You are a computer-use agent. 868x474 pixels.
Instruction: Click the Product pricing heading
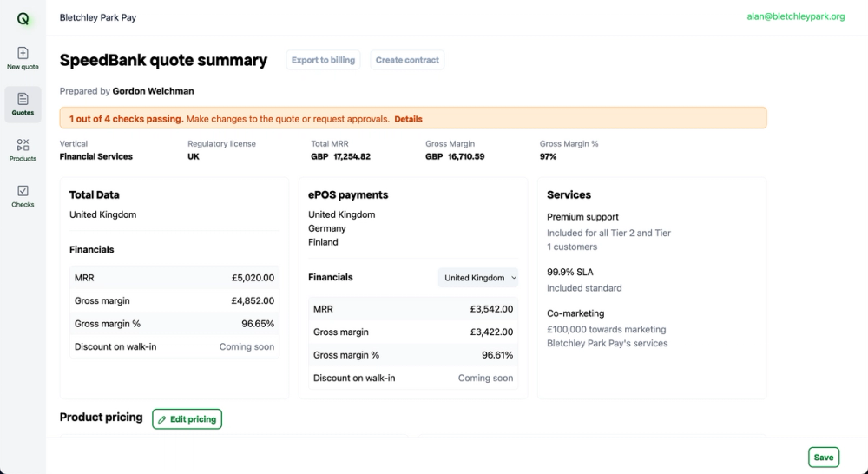coord(102,418)
